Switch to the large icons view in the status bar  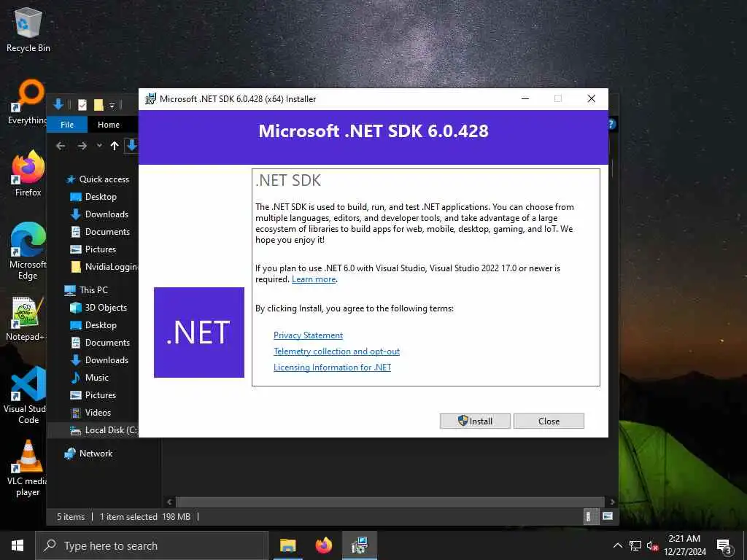[x=608, y=516]
